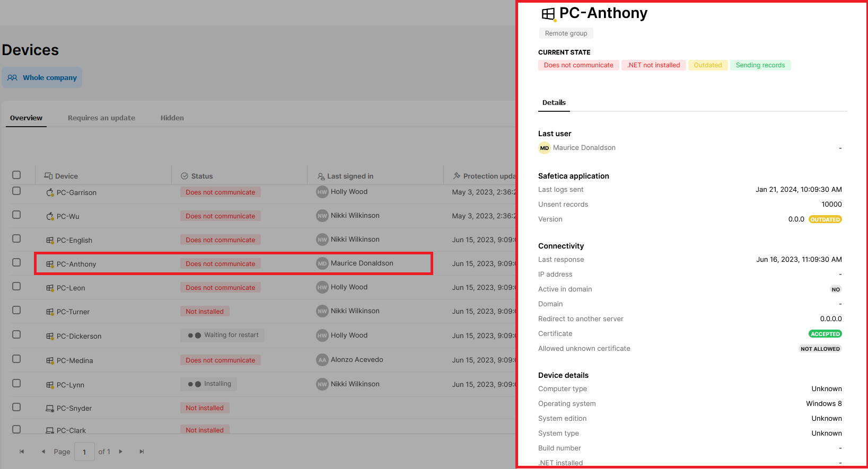
Task: Check the box for PC-Wu
Action: (x=16, y=215)
